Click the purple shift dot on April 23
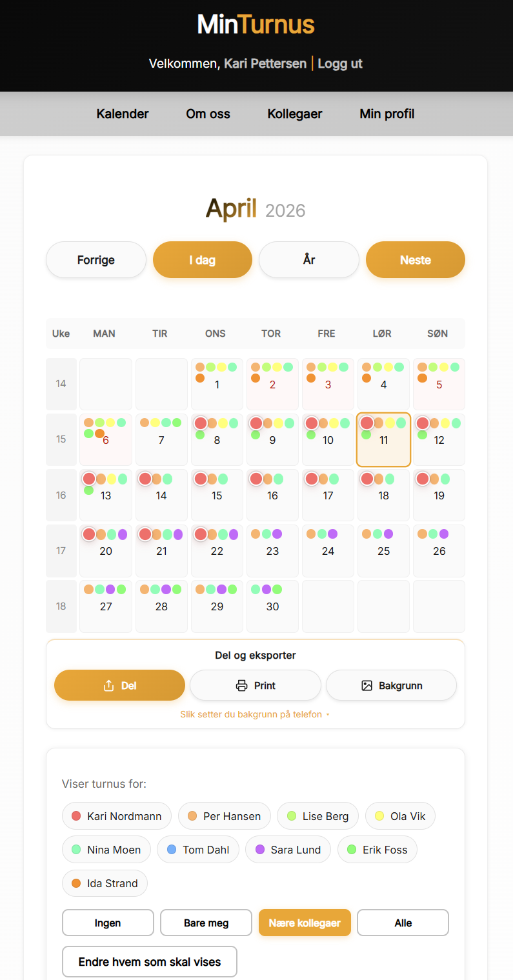 point(277,534)
